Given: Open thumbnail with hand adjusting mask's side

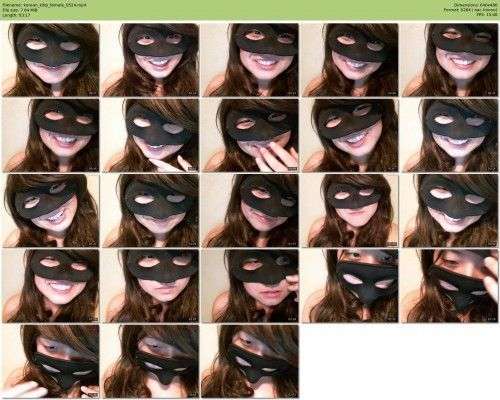Looking at the screenshot, I should tap(250, 286).
